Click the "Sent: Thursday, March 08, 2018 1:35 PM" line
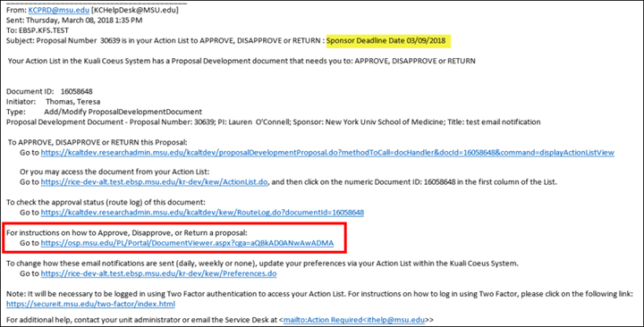 point(74,21)
